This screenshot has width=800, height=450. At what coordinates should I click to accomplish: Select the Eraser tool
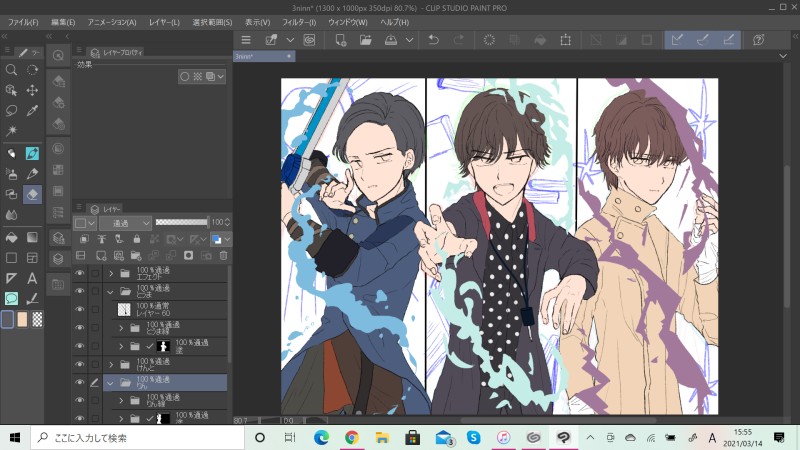[32, 194]
